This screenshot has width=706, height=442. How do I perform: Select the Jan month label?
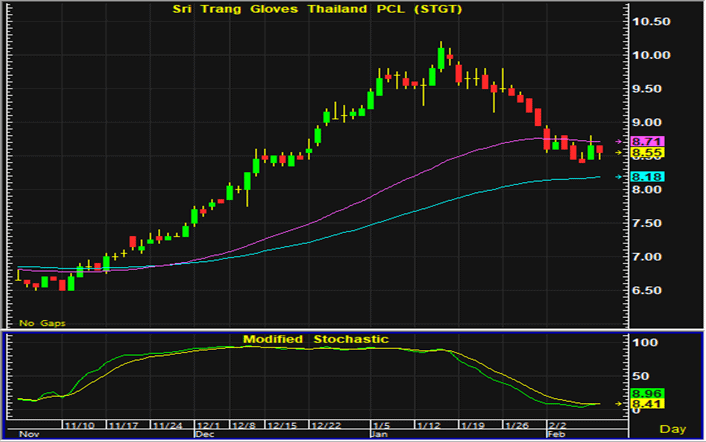click(x=378, y=435)
